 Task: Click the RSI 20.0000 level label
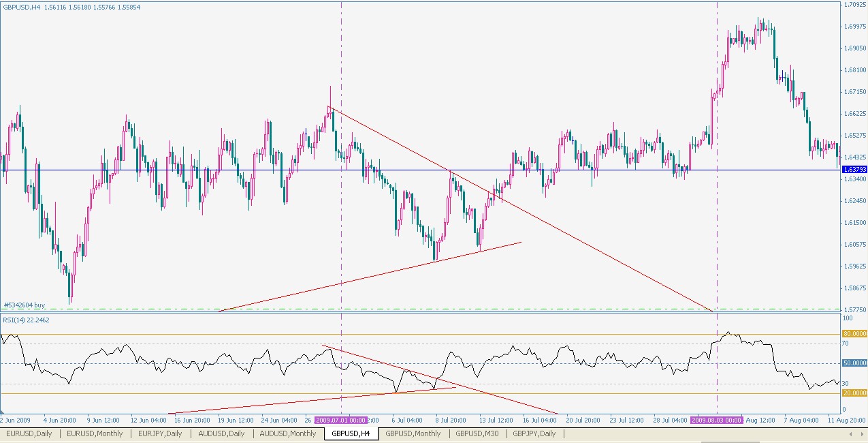pos(854,393)
